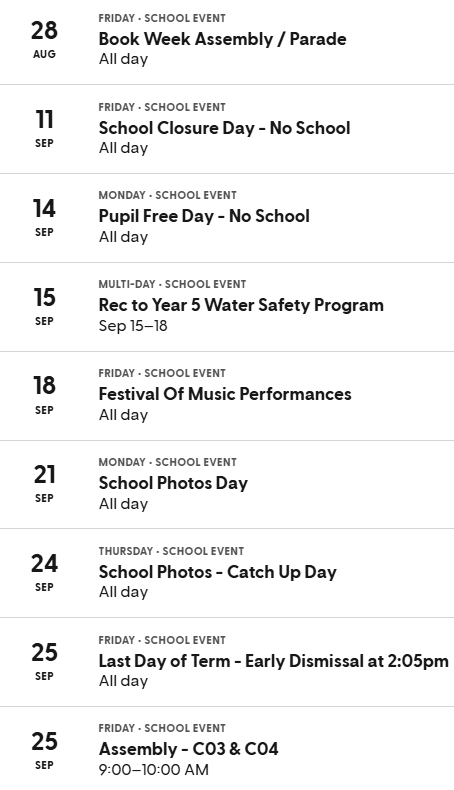Viewport: 454px width, 790px height.
Task: Open Book Week Assembly / Parade event
Action: [x=222, y=39]
